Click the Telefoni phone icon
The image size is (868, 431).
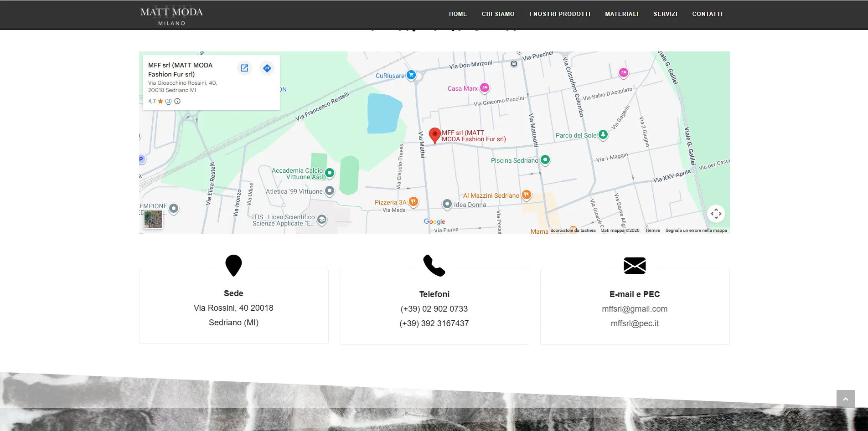pyautogui.click(x=434, y=266)
